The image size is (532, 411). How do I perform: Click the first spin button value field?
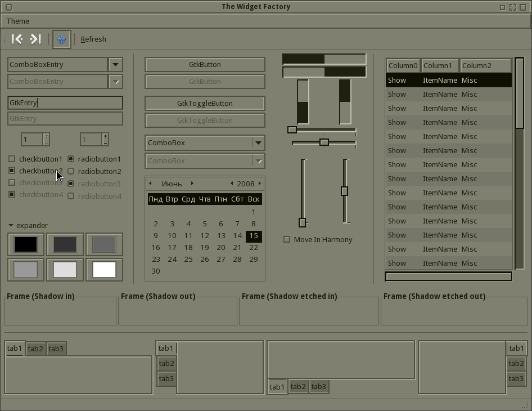[x=32, y=139]
